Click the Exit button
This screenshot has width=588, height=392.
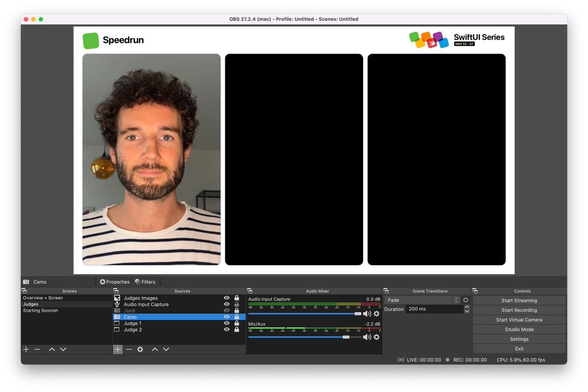[519, 349]
